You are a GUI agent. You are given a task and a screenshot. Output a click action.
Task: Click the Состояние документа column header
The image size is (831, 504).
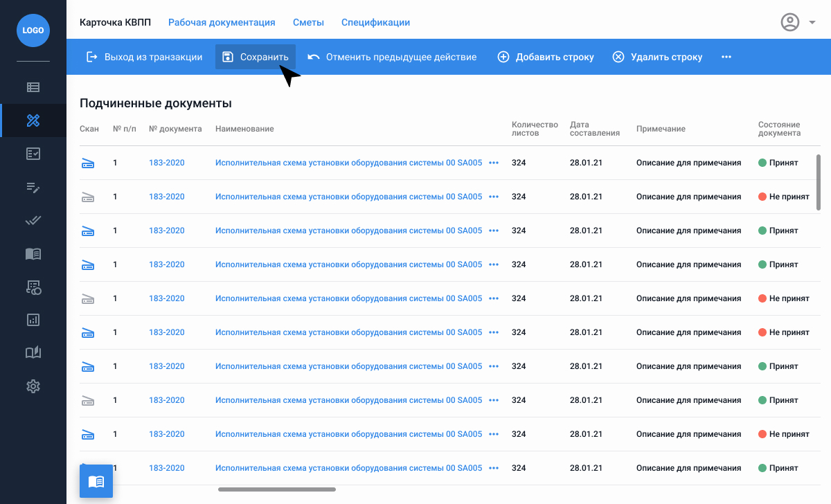779,129
